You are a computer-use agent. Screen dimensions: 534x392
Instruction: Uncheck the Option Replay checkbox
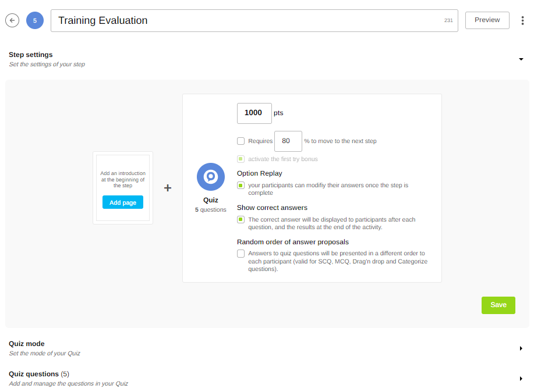241,186
